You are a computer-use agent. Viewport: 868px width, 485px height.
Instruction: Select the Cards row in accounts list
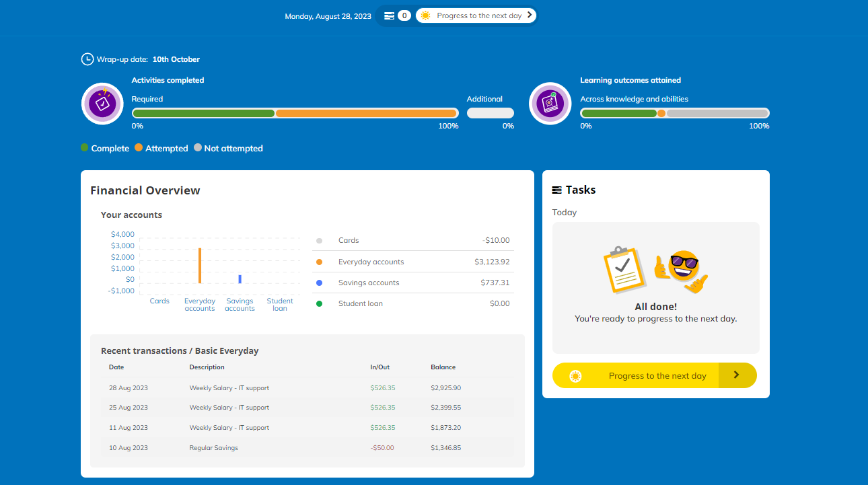413,240
